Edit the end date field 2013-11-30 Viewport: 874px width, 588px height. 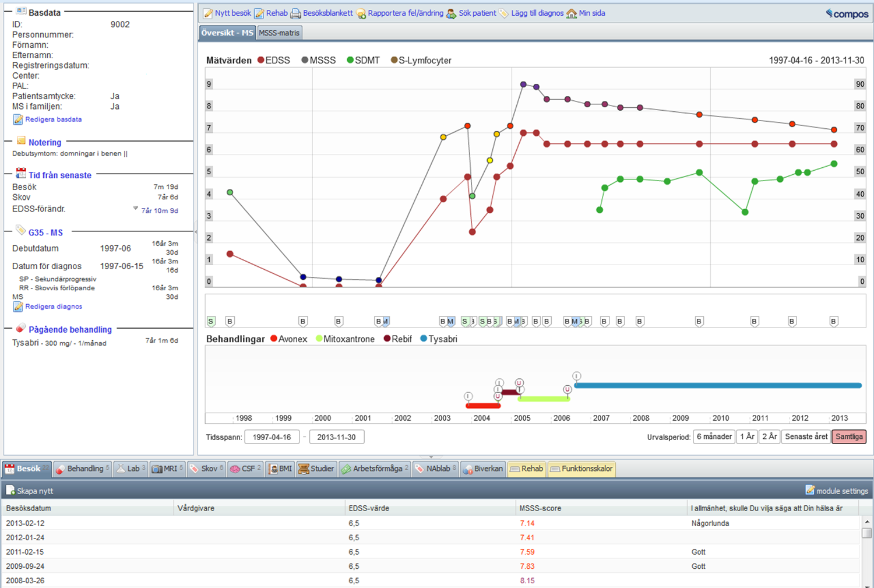click(337, 437)
